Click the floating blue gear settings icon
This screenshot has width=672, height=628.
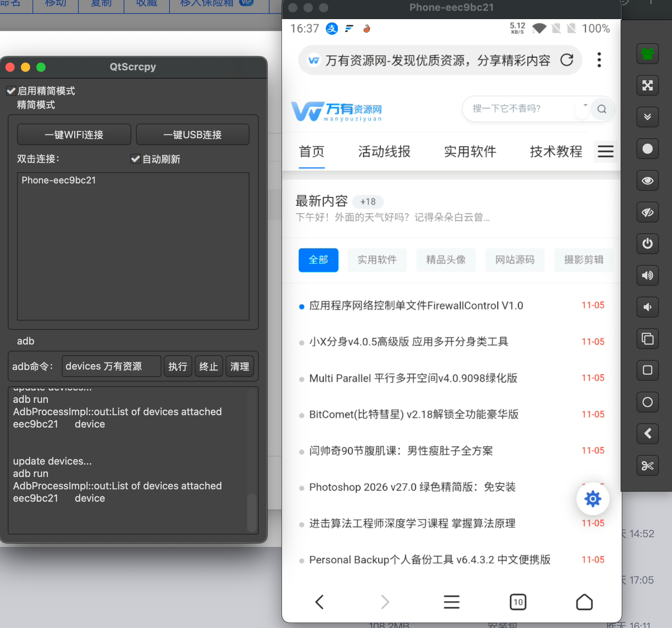pos(592,499)
